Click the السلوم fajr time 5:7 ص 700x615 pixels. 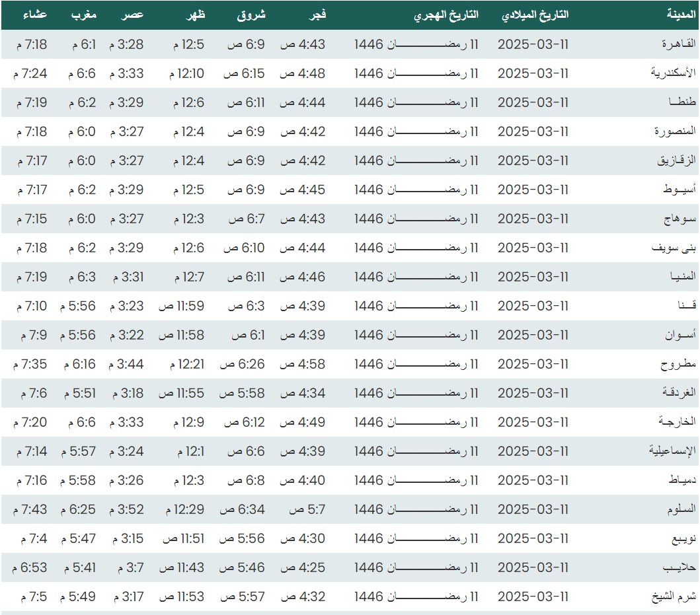[307, 509]
